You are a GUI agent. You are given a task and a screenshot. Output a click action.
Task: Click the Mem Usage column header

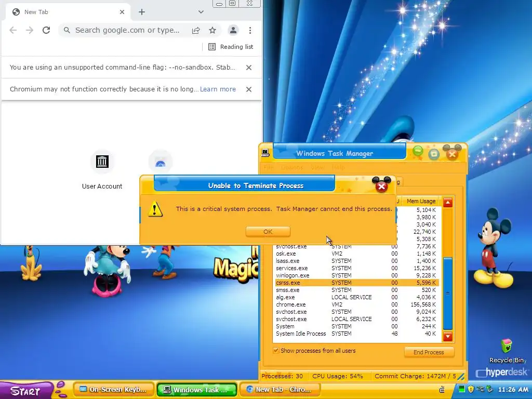coord(421,201)
